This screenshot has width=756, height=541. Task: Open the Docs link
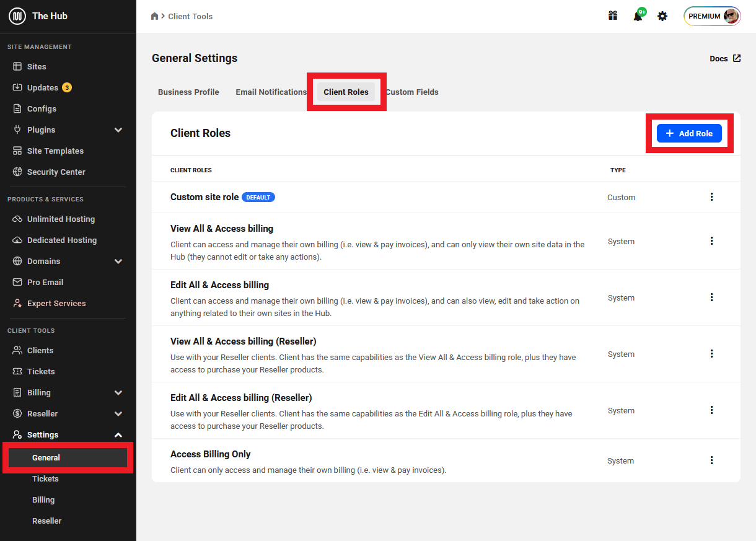pos(725,58)
